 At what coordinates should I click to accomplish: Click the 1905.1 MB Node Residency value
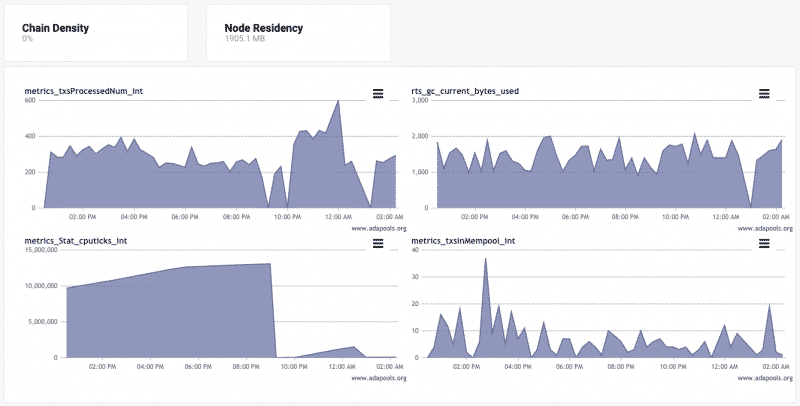[248, 40]
